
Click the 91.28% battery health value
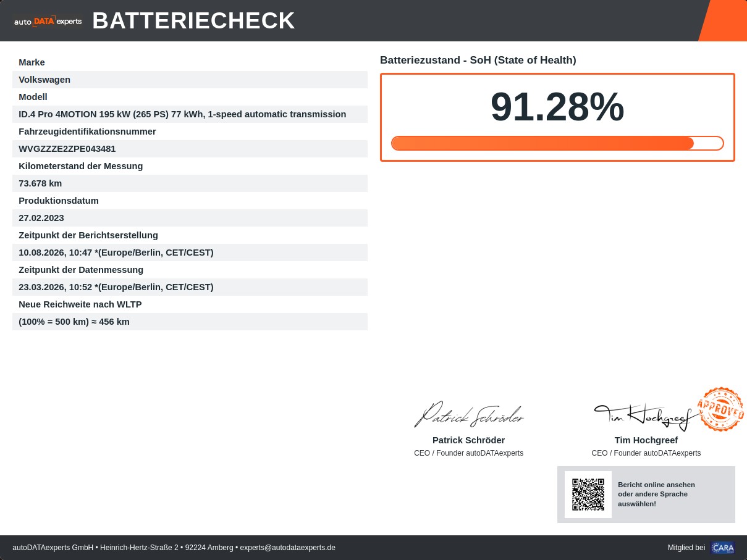pyautogui.click(x=557, y=107)
